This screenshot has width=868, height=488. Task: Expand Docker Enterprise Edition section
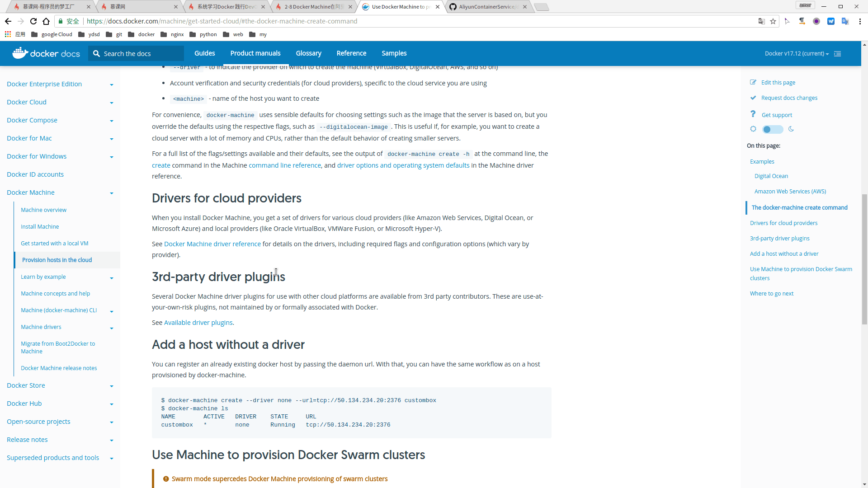(x=112, y=84)
